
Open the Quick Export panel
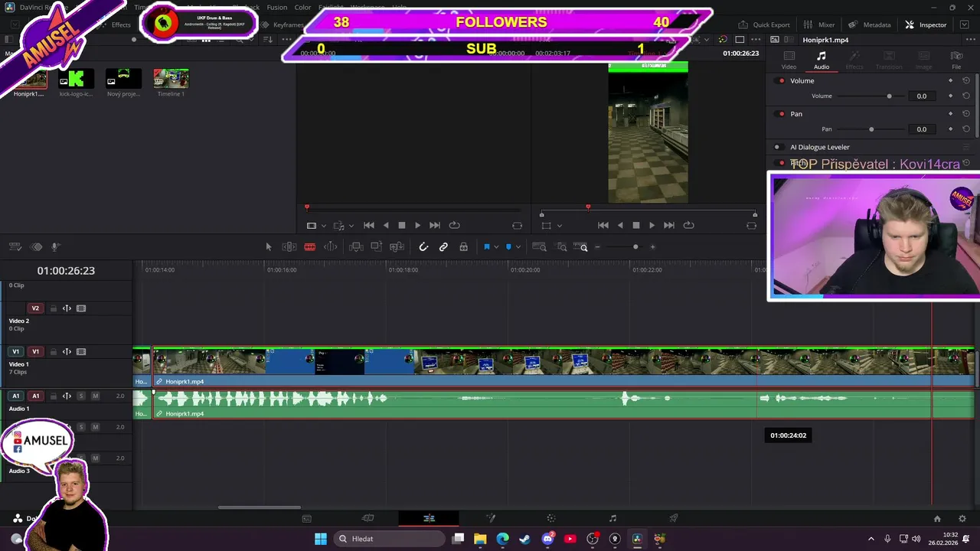click(764, 24)
